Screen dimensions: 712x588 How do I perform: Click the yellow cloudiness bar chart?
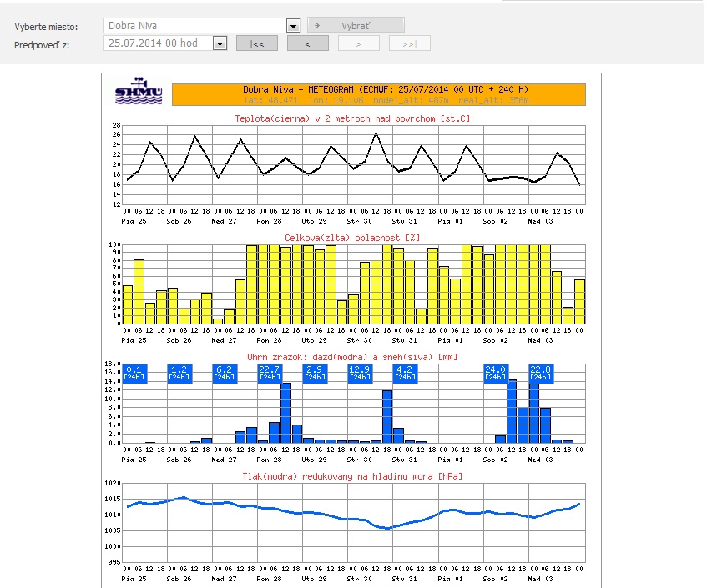pos(354,284)
